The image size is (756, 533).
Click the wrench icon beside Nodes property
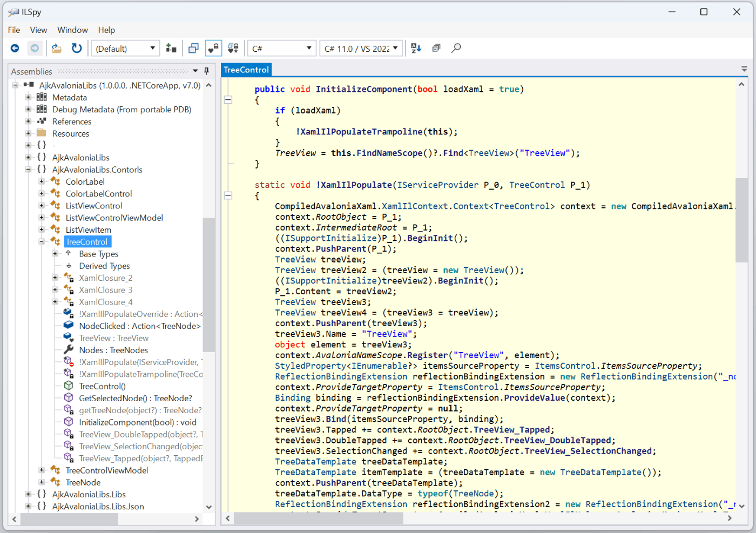click(x=69, y=350)
